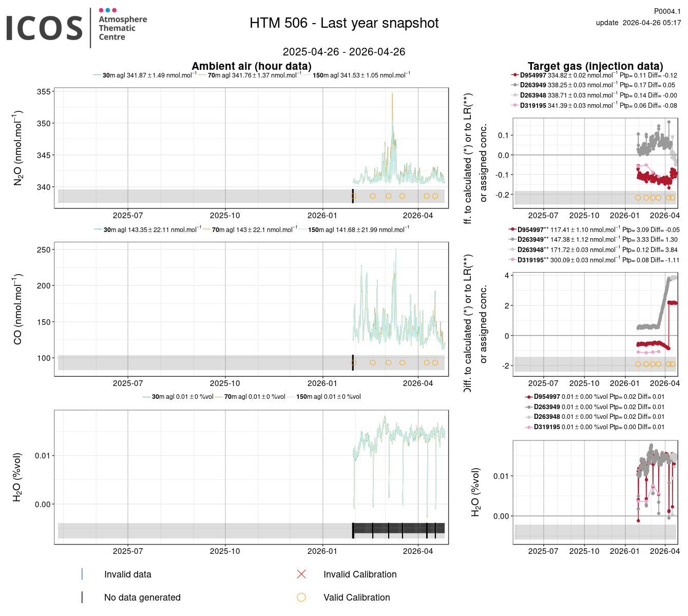Click the Ambient air (hour data) heading
The width and height of the screenshot is (688, 616).
tap(252, 66)
